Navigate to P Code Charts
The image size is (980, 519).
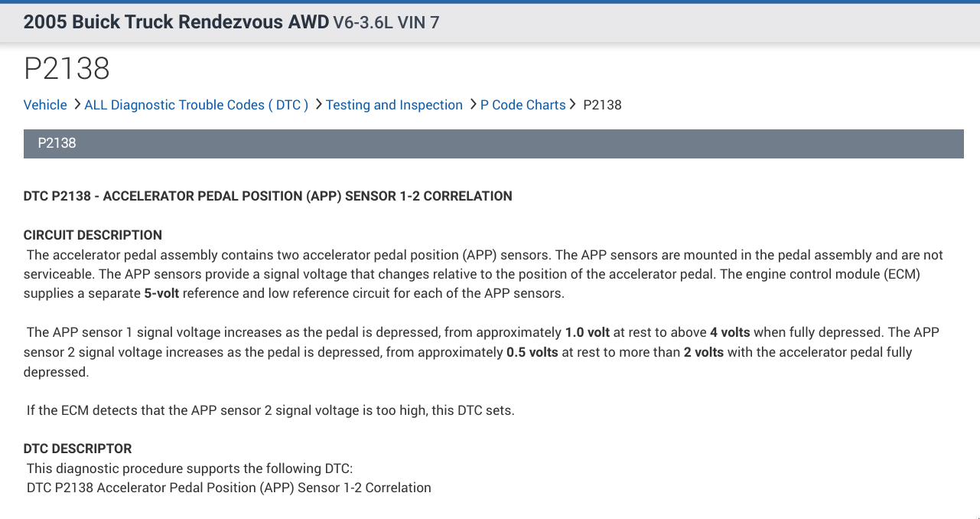[x=523, y=105]
